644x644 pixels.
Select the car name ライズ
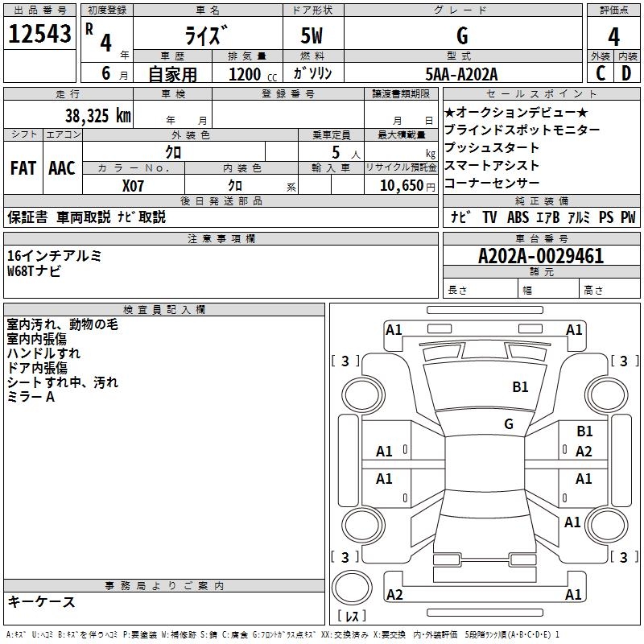coord(206,35)
